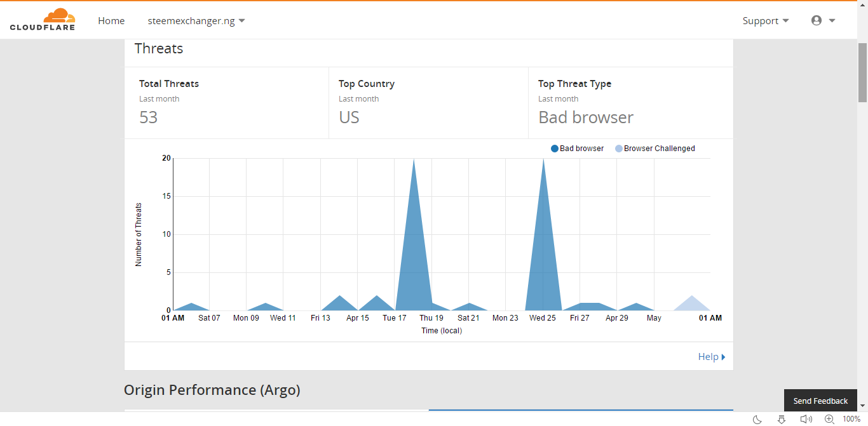Click the Mon 23 axis label

(505, 318)
